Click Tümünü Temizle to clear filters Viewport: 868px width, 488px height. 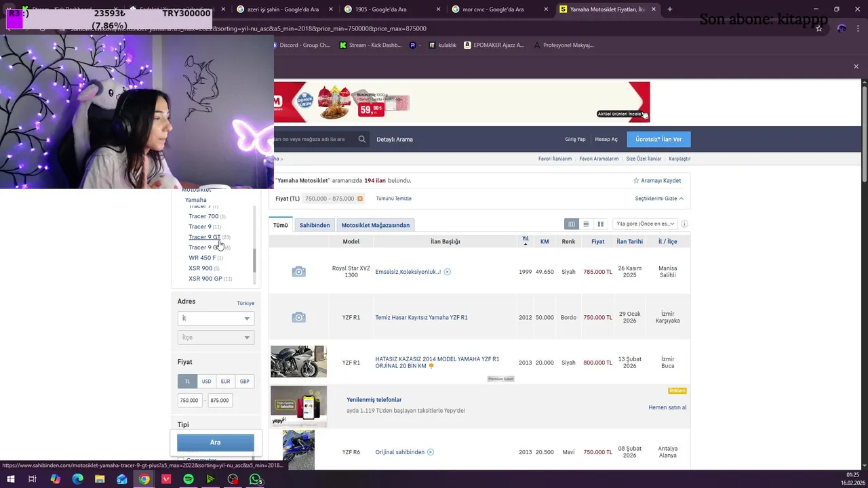pos(393,199)
